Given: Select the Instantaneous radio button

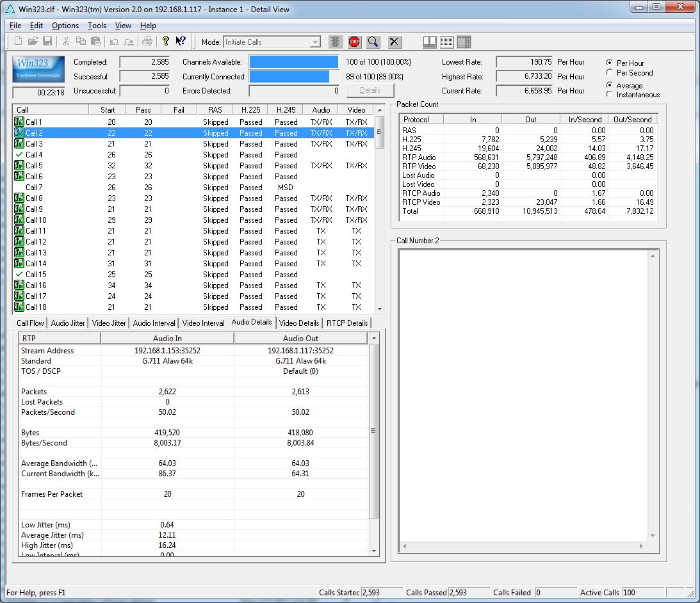Looking at the screenshot, I should [609, 94].
